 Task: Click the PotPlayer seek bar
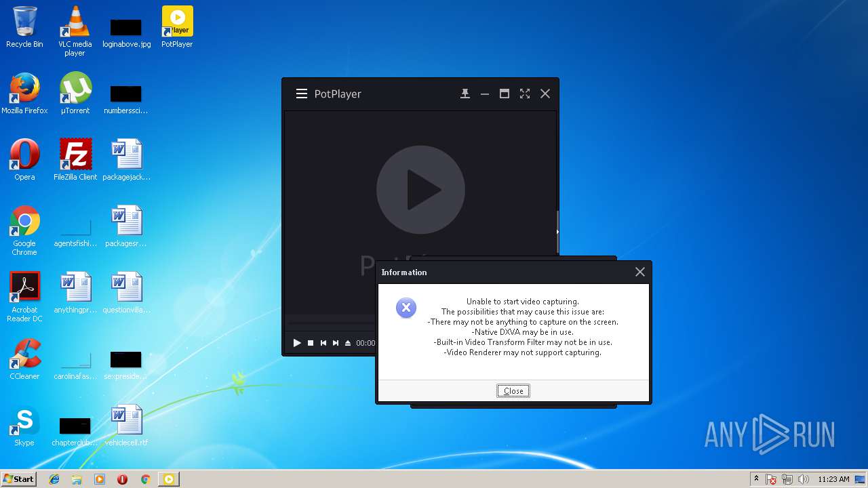point(331,323)
